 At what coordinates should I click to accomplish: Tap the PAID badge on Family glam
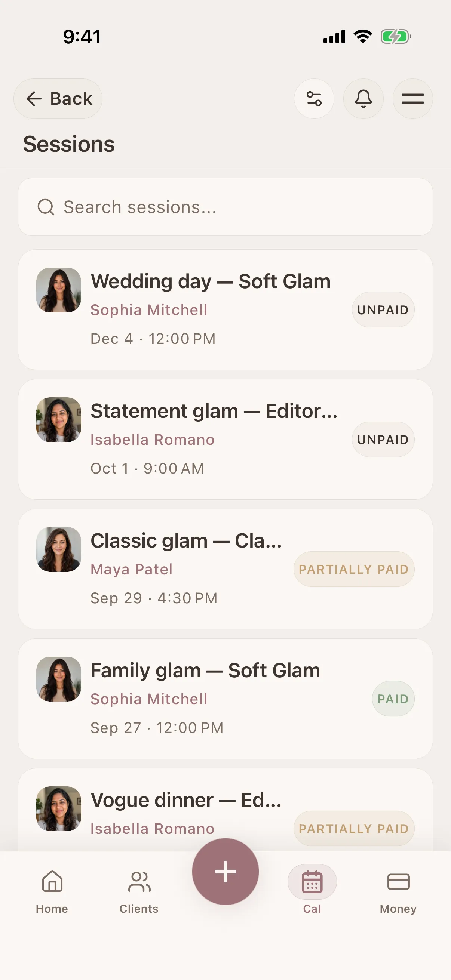tap(393, 699)
